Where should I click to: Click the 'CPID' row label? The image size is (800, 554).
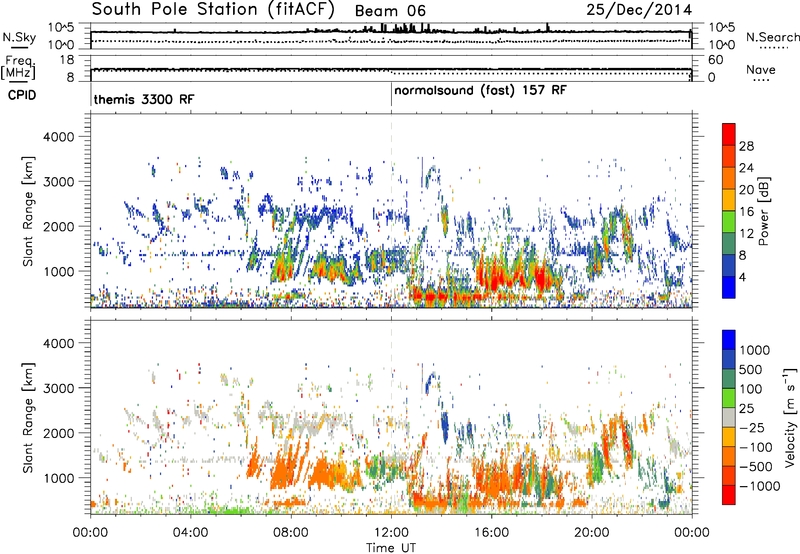[22, 95]
